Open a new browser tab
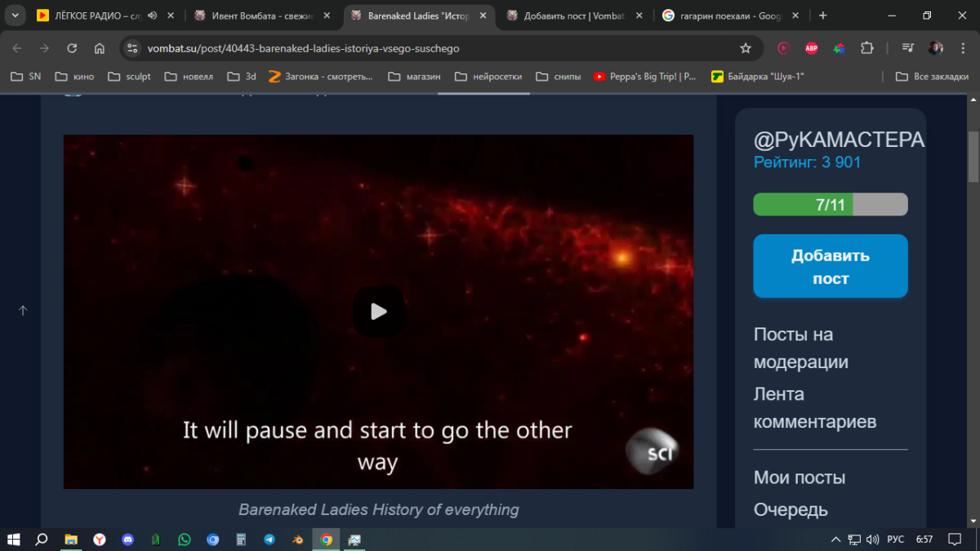The width and height of the screenshot is (980, 551). (x=822, y=16)
